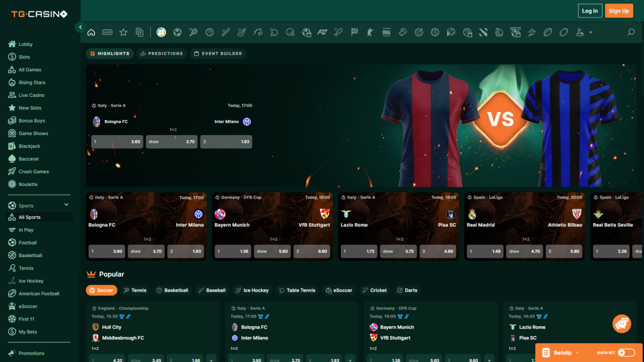Select the Darts popular filter
Screen dimensions: 644x362
coord(407,290)
